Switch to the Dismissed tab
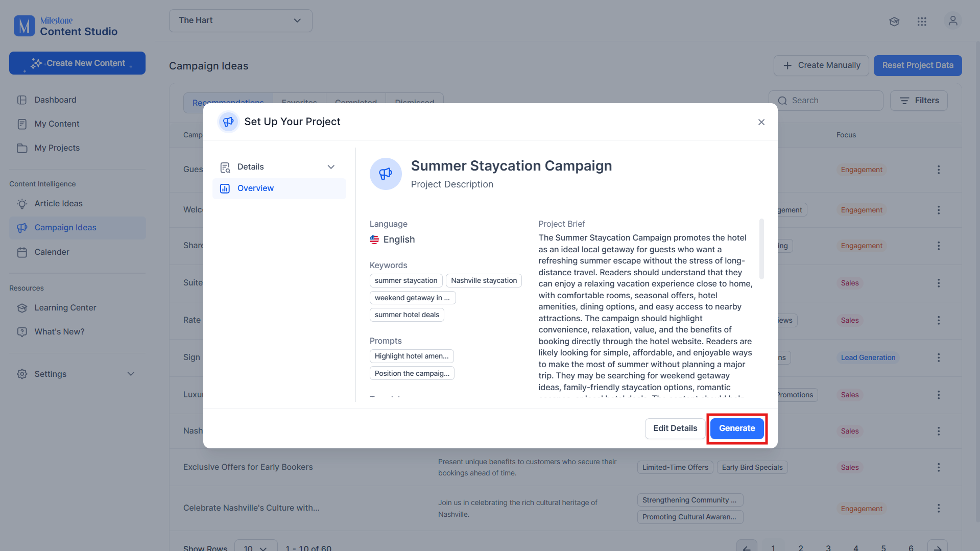This screenshot has height=551, width=980. pos(415,103)
